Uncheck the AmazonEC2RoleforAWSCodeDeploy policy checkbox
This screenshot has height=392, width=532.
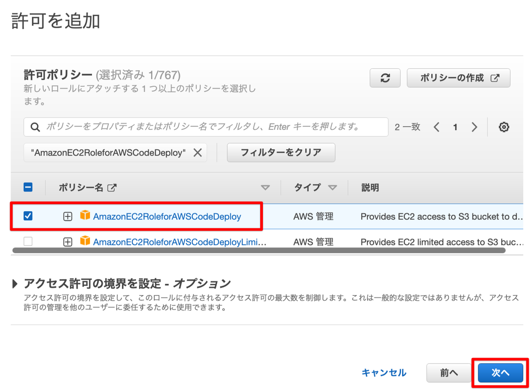tap(28, 216)
